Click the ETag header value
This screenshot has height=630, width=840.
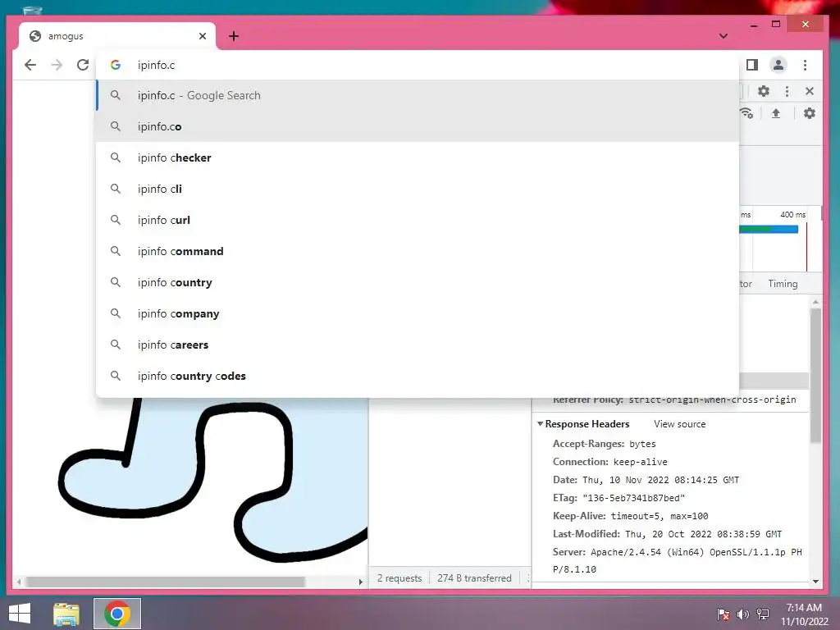pos(634,498)
